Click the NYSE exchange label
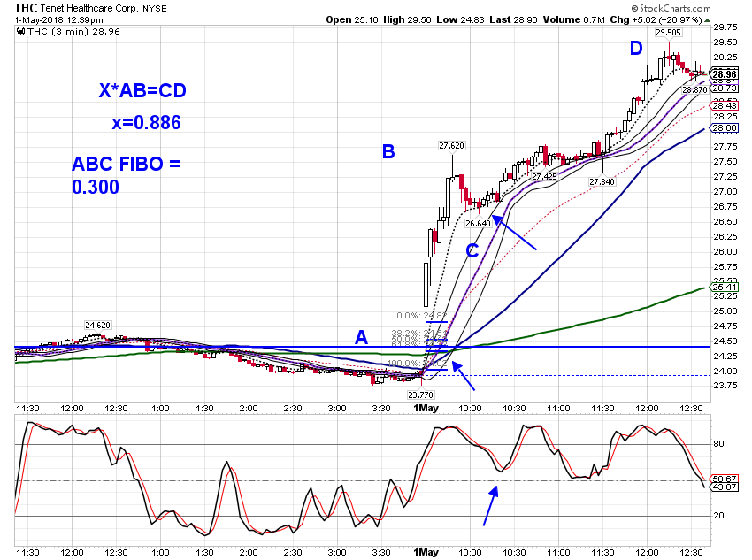 pos(155,9)
